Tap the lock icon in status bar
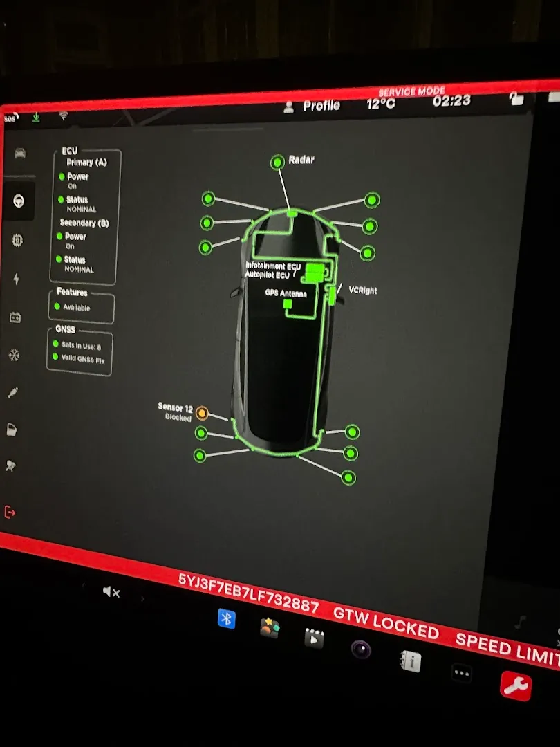 point(516,99)
